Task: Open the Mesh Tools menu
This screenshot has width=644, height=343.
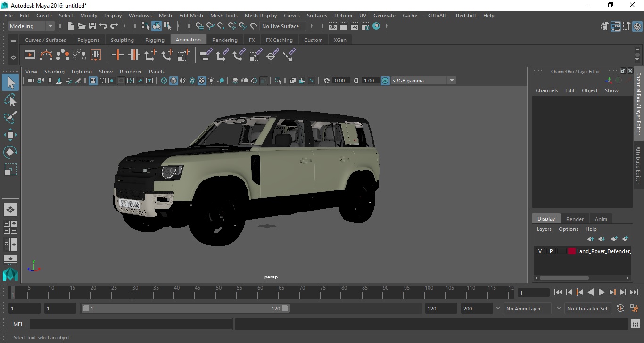Action: pyautogui.click(x=224, y=16)
